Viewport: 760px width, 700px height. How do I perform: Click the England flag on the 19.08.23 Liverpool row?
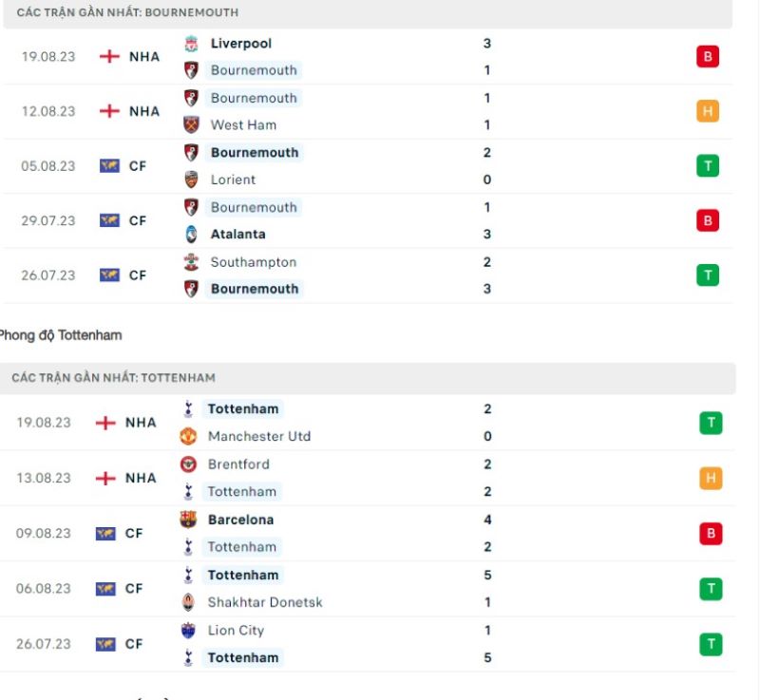(x=110, y=57)
